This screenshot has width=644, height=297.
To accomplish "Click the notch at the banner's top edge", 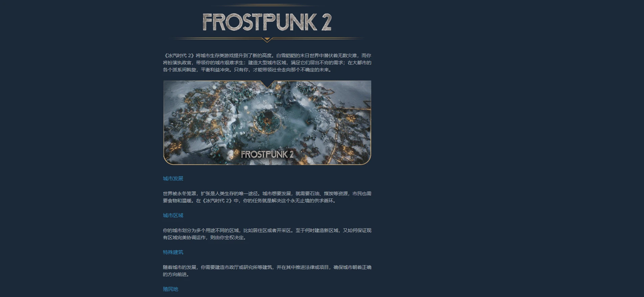I will coord(267,84).
